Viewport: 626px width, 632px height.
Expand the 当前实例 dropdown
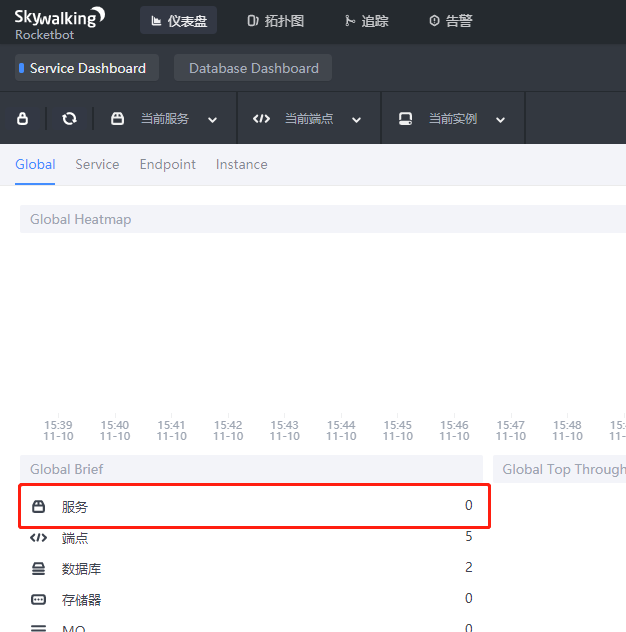pyautogui.click(x=453, y=119)
